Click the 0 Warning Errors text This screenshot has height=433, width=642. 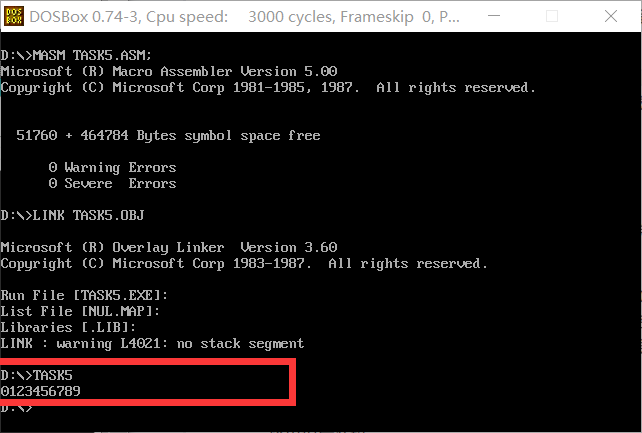click(112, 167)
